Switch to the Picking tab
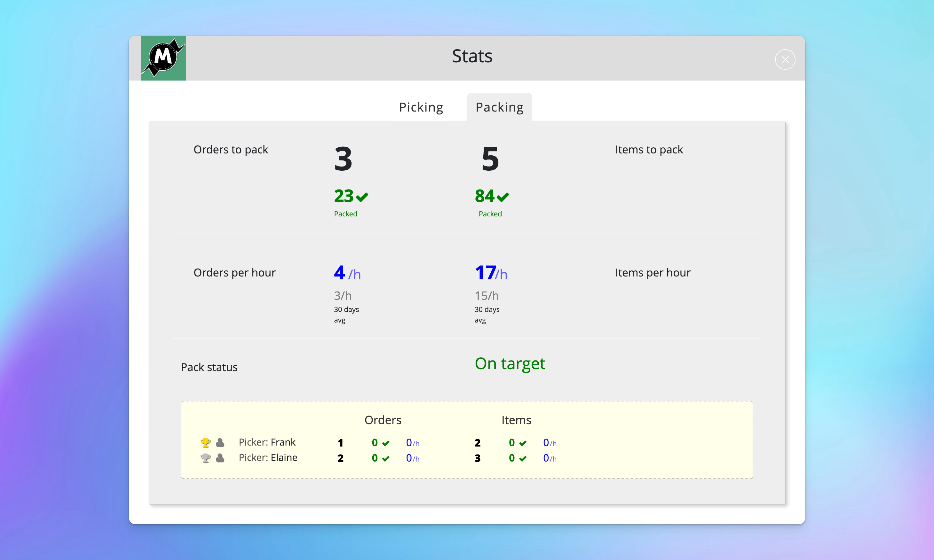Image resolution: width=934 pixels, height=560 pixels. [x=421, y=107]
